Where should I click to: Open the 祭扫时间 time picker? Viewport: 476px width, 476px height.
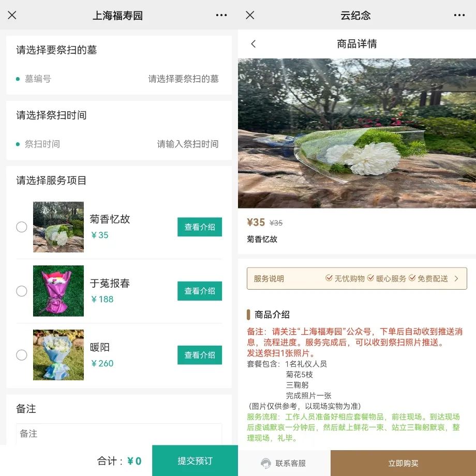[x=187, y=144]
